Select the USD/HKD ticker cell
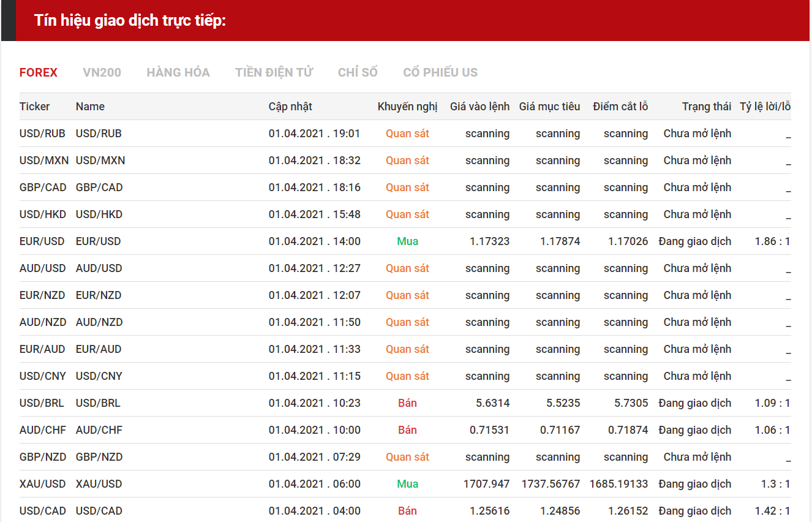This screenshot has height=522, width=812. coord(43,214)
